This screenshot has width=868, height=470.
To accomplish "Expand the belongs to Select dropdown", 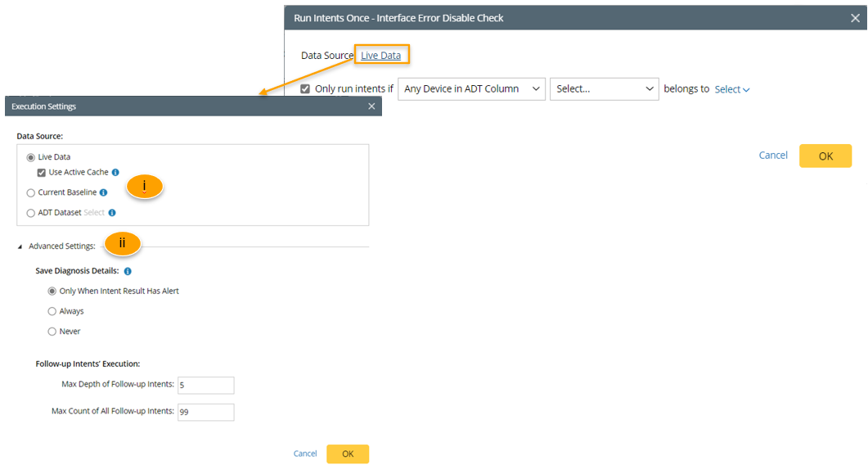I will click(x=732, y=89).
